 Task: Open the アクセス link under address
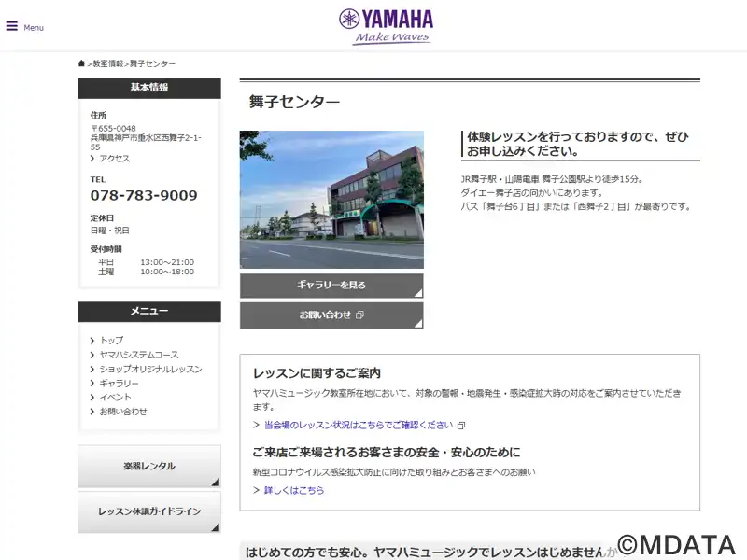[114, 159]
